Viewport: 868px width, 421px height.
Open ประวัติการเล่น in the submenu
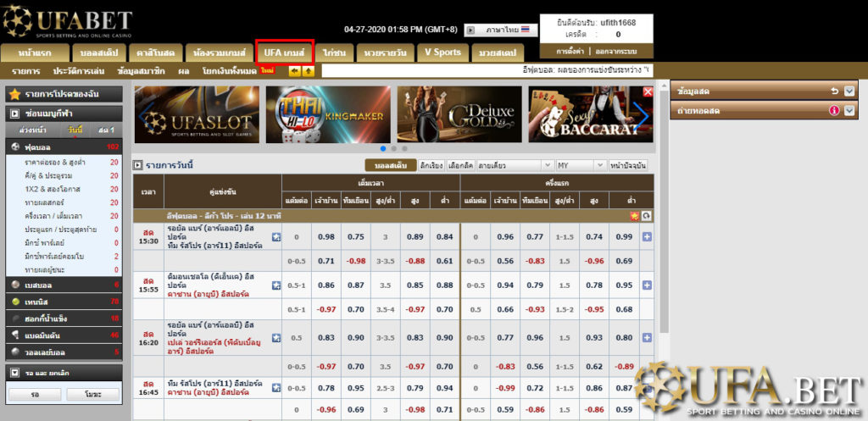point(79,71)
